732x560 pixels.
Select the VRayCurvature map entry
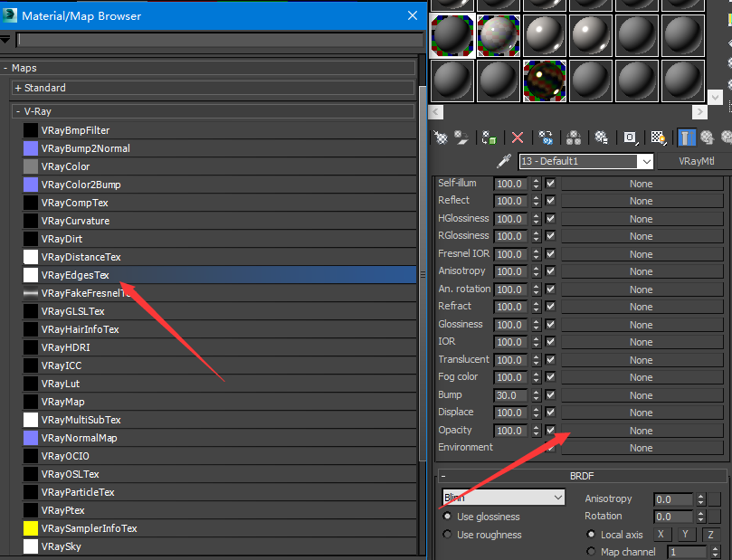click(x=219, y=221)
